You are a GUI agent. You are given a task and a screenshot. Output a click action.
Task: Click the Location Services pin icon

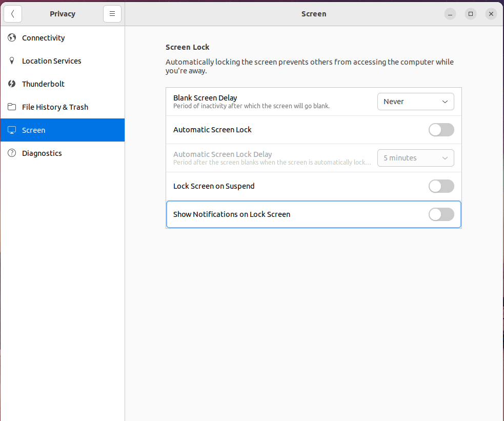(x=12, y=61)
